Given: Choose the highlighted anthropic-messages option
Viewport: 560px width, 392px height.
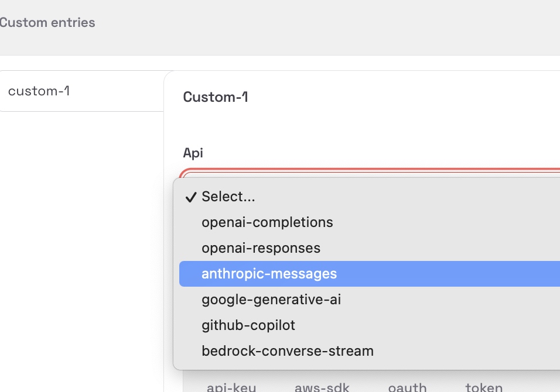Looking at the screenshot, I should 269,274.
